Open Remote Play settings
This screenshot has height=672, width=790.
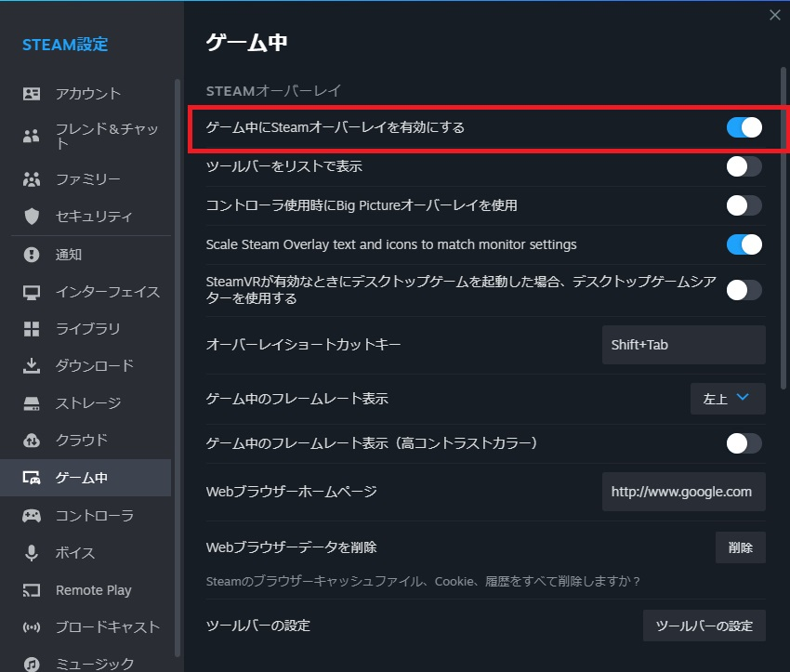coord(86,590)
